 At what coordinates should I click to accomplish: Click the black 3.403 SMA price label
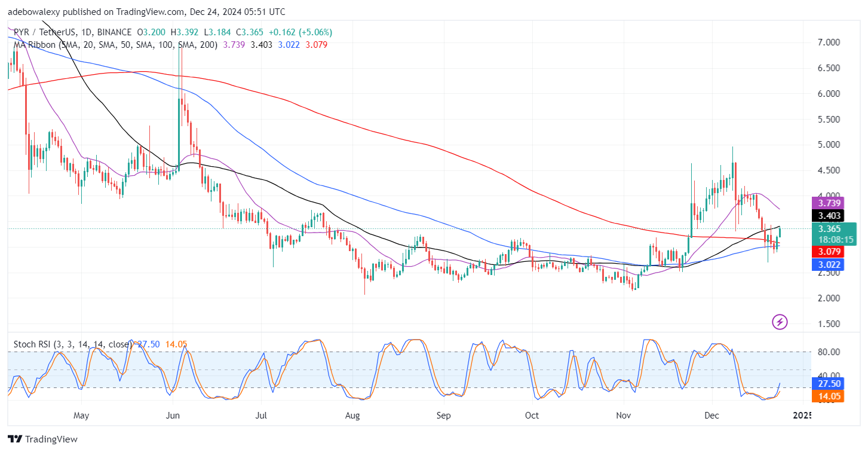[827, 216]
